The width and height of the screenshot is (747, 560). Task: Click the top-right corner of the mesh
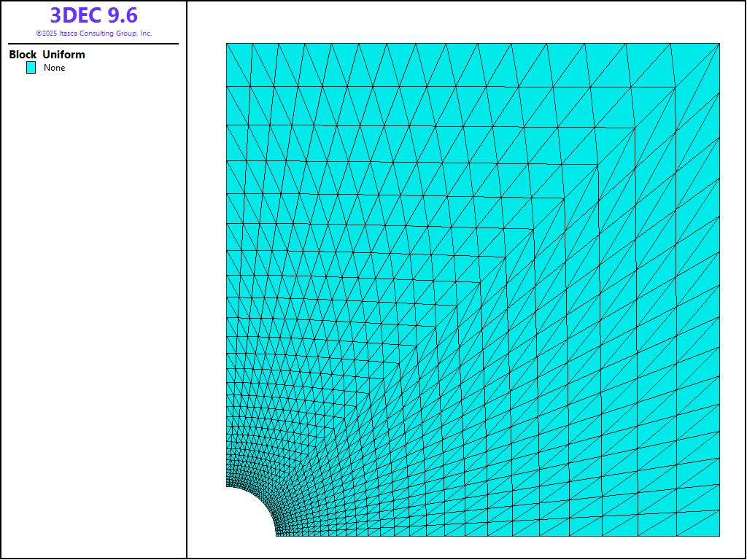719,44
